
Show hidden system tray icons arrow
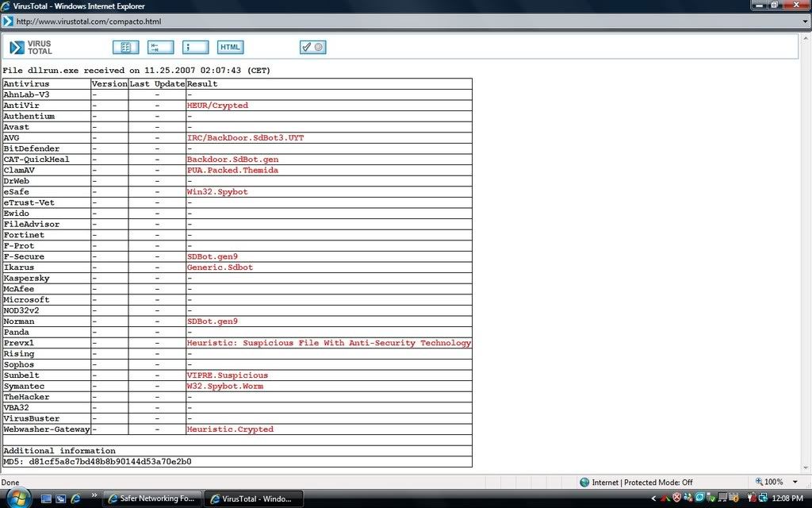point(653,498)
